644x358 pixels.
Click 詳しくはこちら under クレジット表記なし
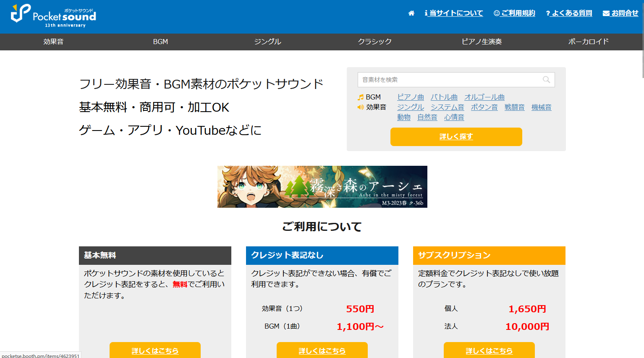[x=322, y=350]
